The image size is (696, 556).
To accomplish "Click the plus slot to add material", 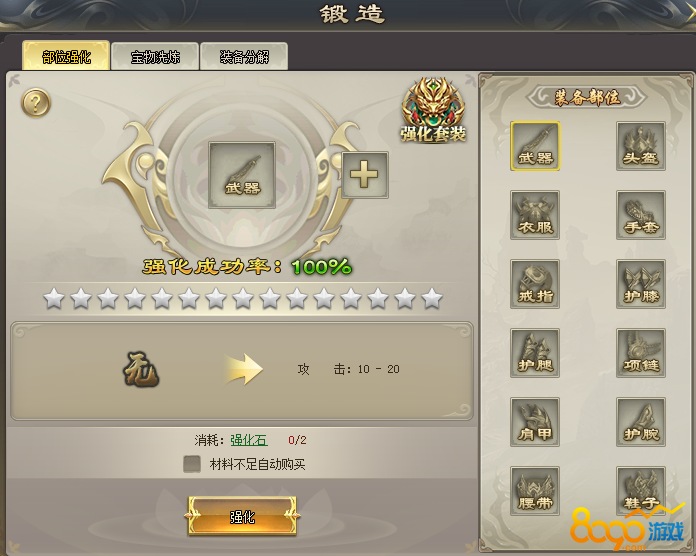I will (x=364, y=174).
